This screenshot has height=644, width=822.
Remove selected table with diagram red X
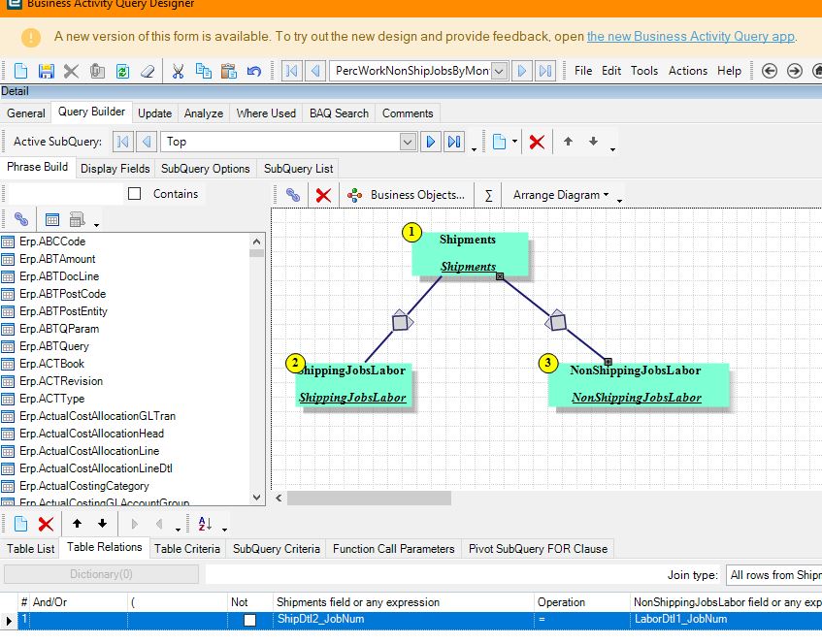[323, 196]
